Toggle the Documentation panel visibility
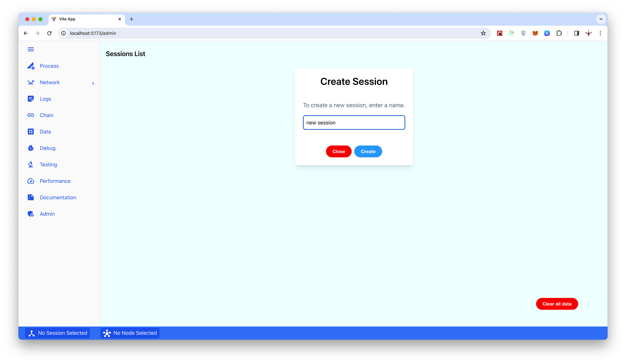Screen dimensions: 626x364 pyautogui.click(x=58, y=197)
